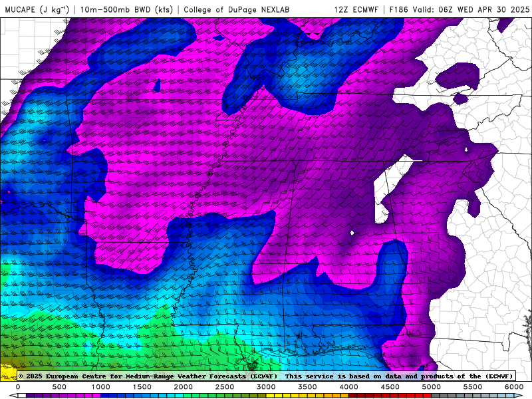Click the ECMWF copyright notice text
532x399 pixels.
point(148,376)
